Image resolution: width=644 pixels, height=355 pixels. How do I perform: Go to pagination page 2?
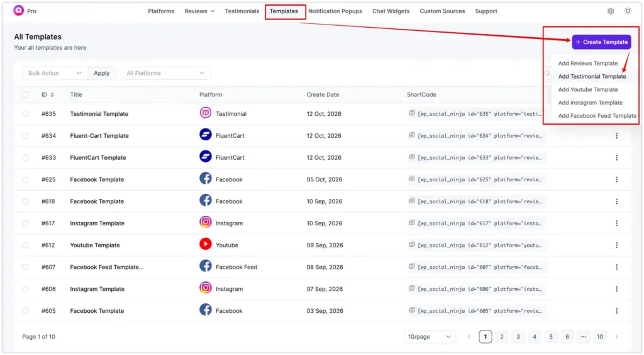tap(501, 337)
